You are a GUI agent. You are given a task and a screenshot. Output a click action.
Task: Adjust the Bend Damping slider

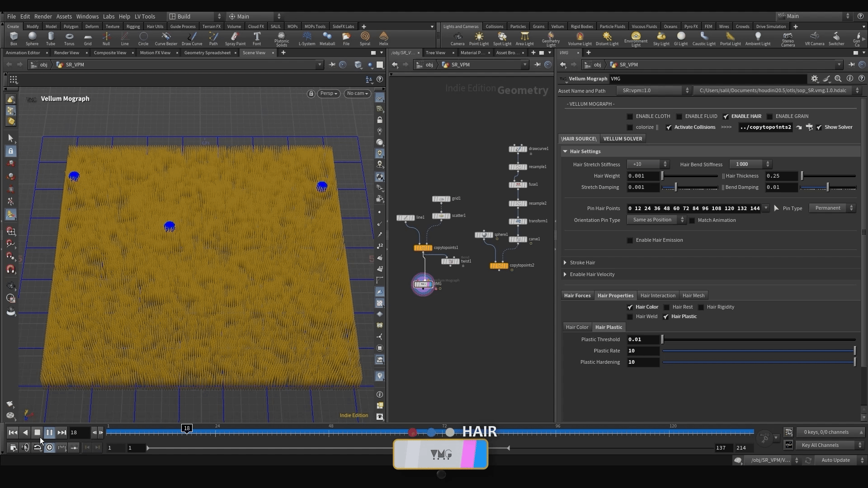[x=827, y=188]
